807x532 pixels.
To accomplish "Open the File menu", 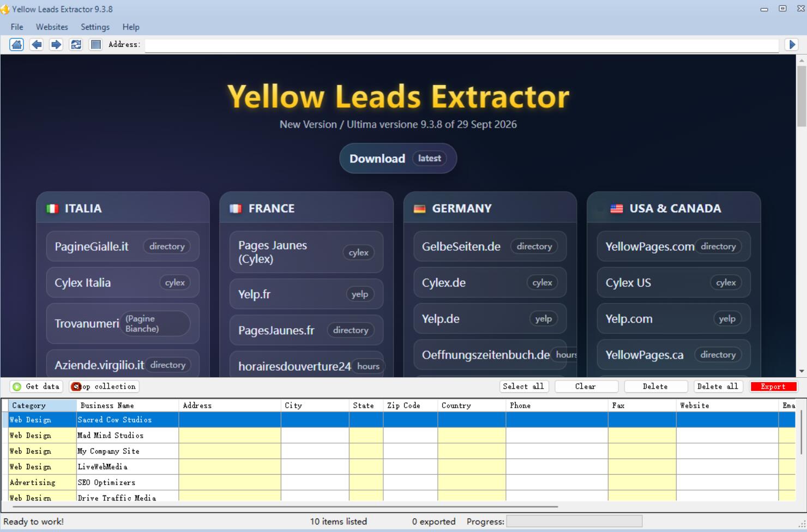I will 17,27.
